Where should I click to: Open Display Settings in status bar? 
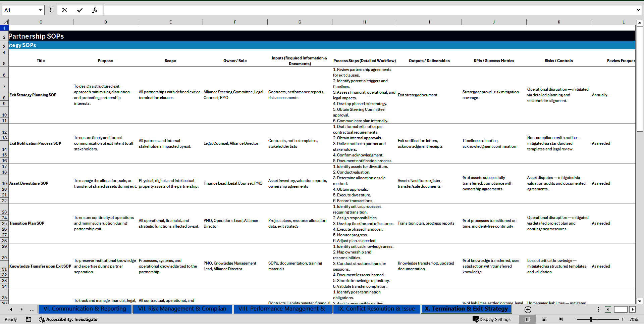(x=492, y=319)
